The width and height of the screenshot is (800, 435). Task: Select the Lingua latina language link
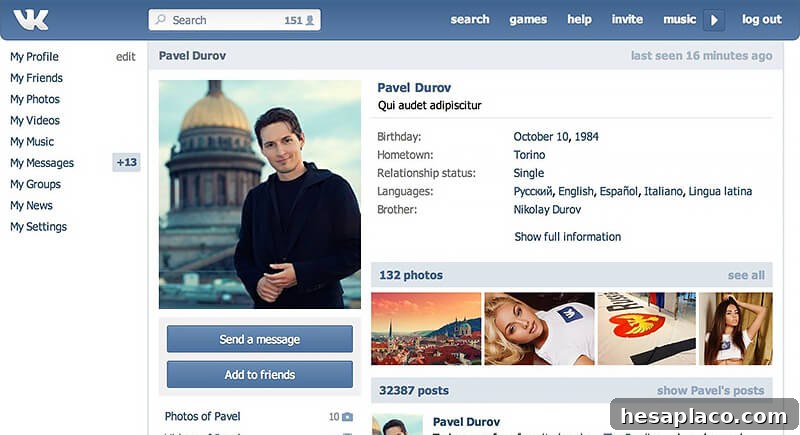point(720,191)
